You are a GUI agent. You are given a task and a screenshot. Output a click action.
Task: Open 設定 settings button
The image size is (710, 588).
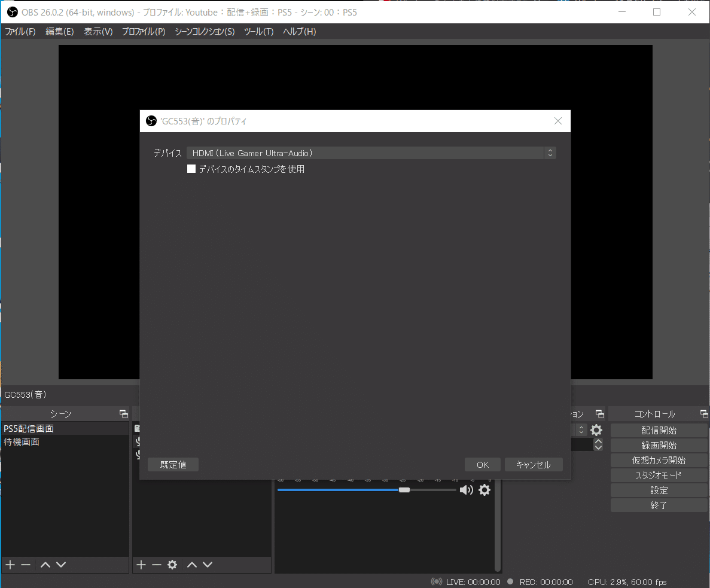[659, 490]
